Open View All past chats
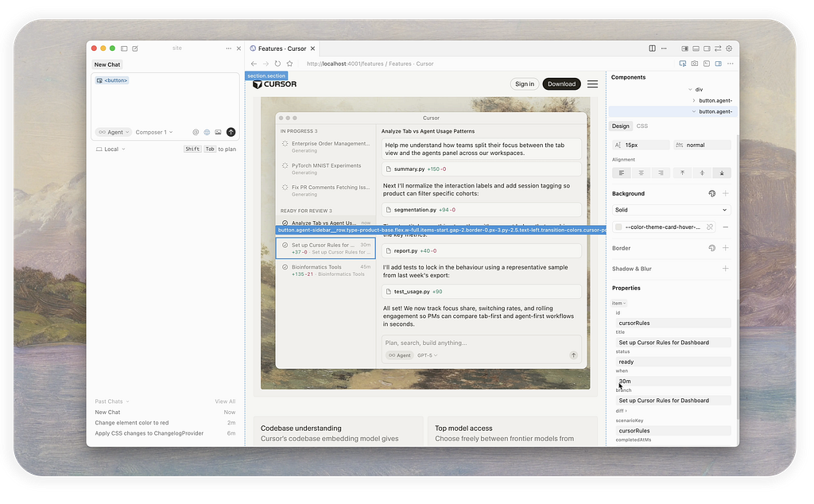This screenshot has height=504, width=814. 225,401
